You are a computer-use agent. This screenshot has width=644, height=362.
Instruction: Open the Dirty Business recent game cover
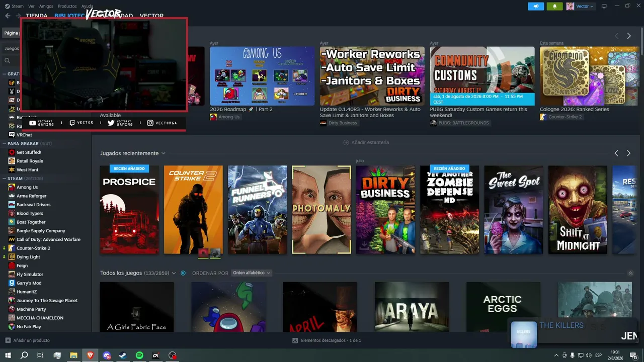385,210
